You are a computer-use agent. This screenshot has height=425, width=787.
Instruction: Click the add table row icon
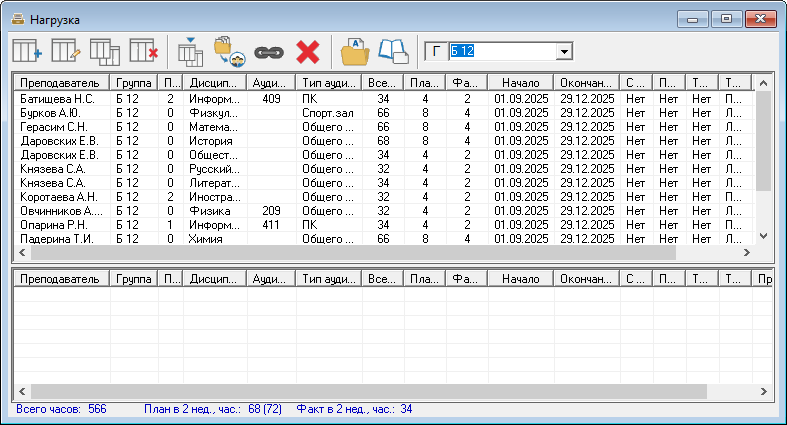[26, 52]
